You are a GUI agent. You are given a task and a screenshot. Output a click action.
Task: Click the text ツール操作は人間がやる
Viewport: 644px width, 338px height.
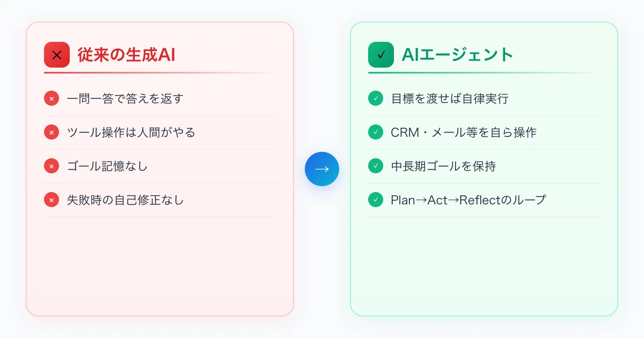point(131,133)
